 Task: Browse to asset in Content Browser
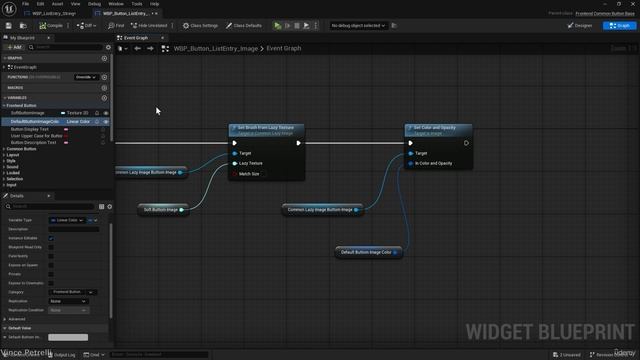[x=23, y=26]
